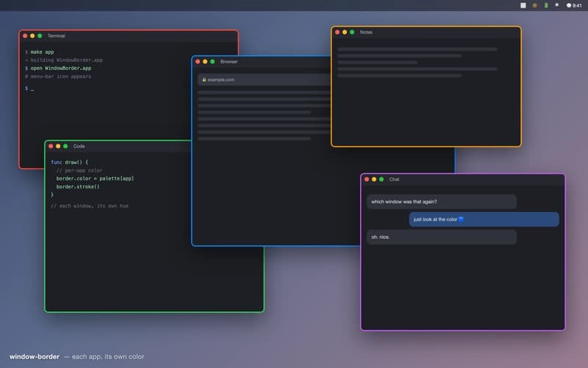Minimize the Notes window with yellow button

(x=345, y=32)
